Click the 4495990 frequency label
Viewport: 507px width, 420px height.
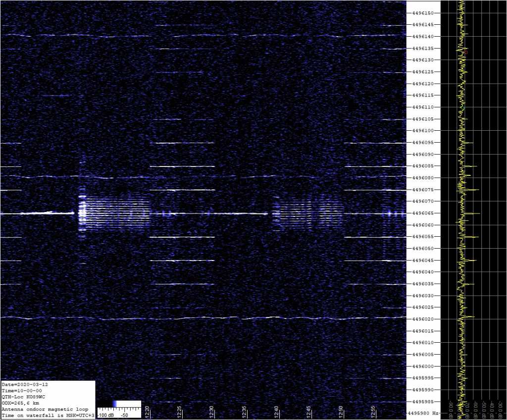pos(423,390)
